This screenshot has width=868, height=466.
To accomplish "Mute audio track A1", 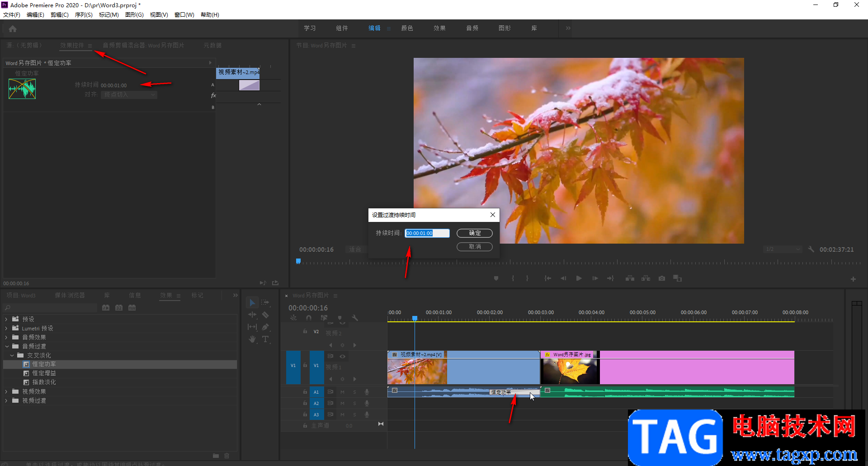I will pos(342,392).
